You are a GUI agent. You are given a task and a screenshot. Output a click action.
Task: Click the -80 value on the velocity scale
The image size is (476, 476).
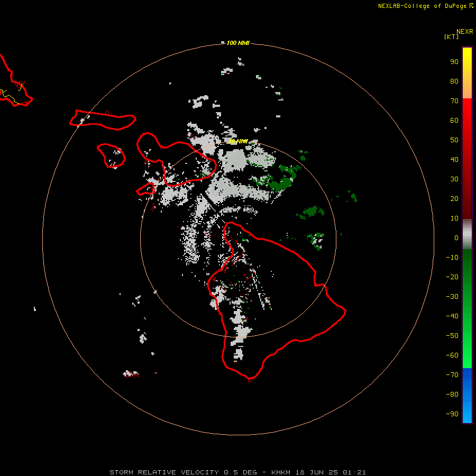pyautogui.click(x=452, y=395)
